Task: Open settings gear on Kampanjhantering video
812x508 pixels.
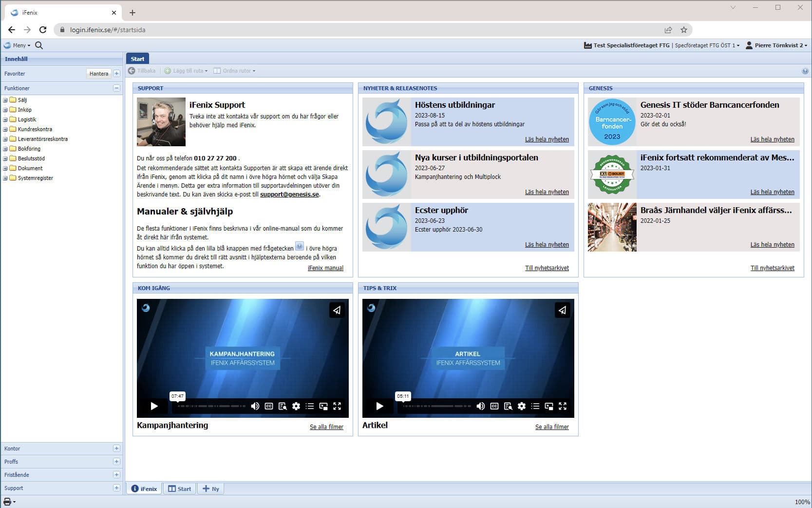Action: point(296,406)
